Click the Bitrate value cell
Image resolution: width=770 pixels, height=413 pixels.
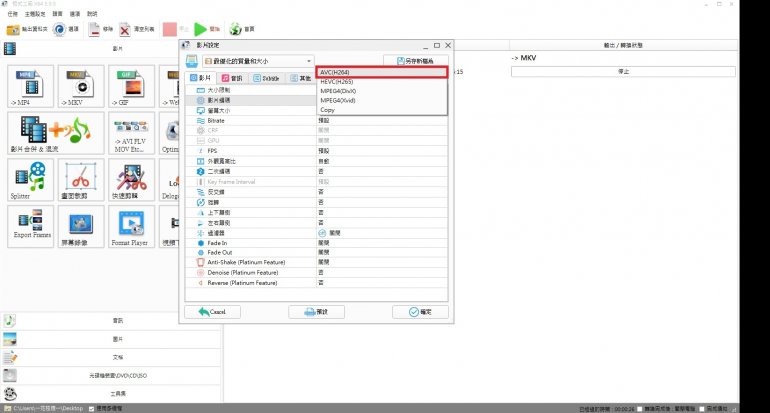tap(382, 120)
